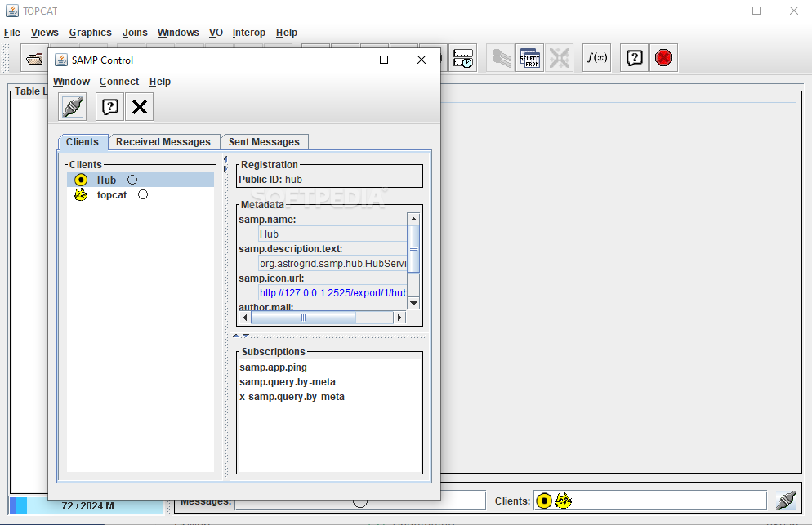812x525 pixels.
Task: Switch to the Sent Messages tab
Action: click(x=264, y=142)
